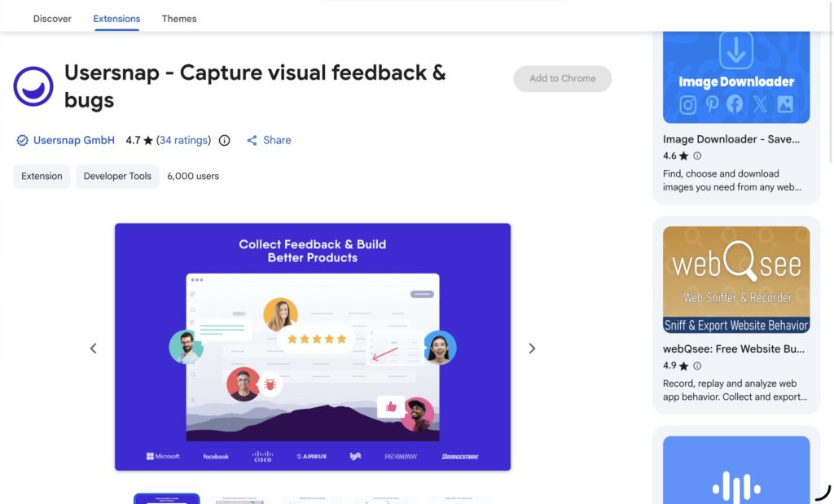Click info icon next to the 4.9 rating
This screenshot has height=504, width=834.
[697, 366]
